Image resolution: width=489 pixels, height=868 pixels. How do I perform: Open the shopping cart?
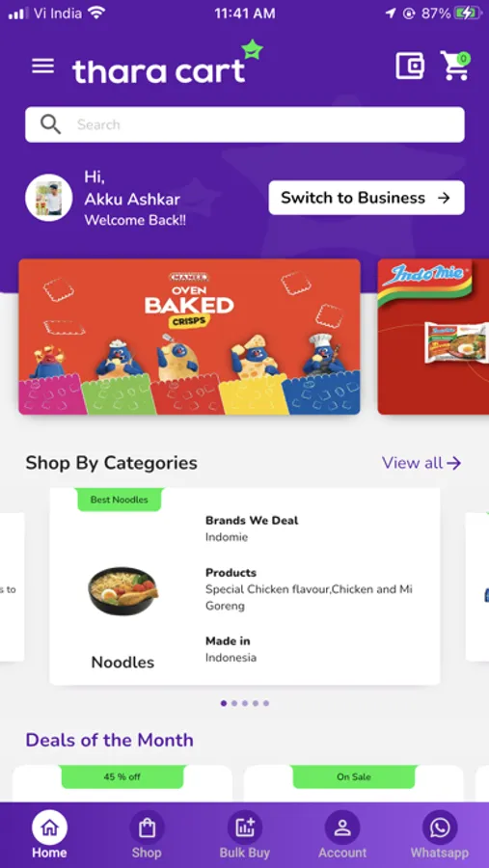[455, 66]
